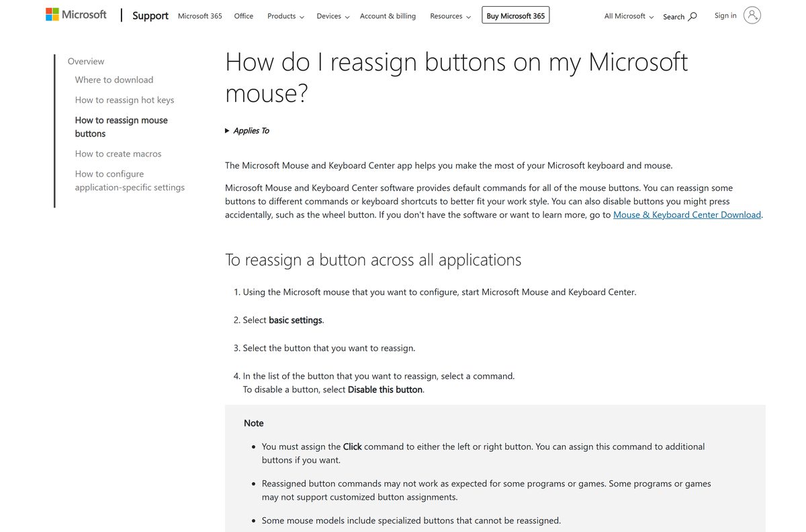
Task: Go to the Support home link
Action: tap(150, 15)
